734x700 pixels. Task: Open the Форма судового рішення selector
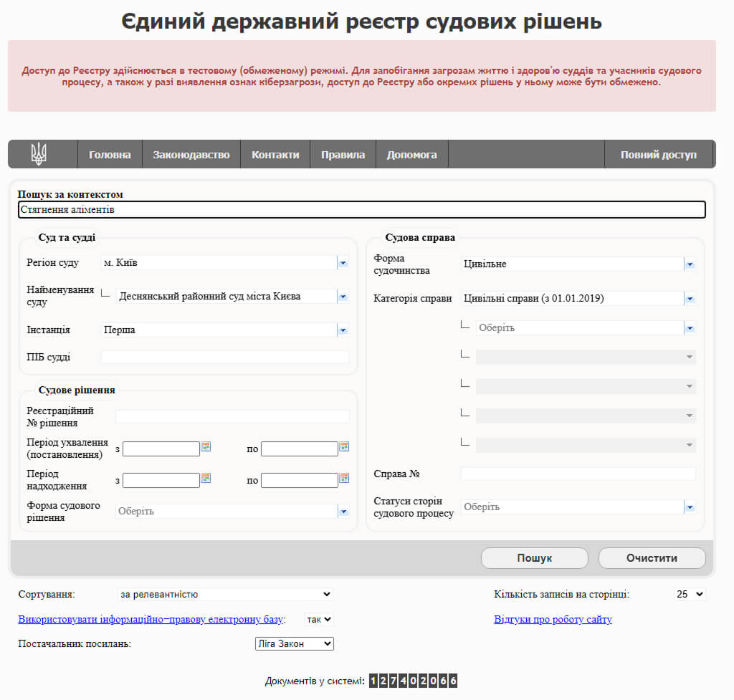tap(343, 512)
